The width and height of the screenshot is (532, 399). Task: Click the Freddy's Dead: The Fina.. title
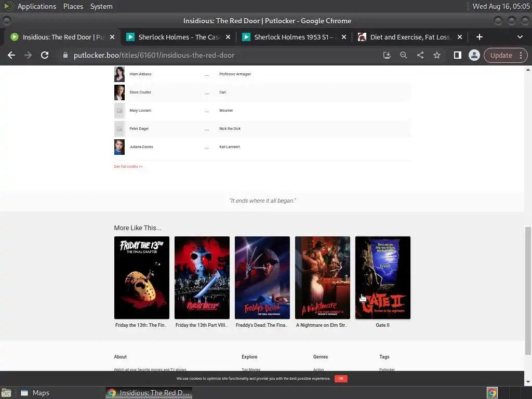click(x=262, y=325)
